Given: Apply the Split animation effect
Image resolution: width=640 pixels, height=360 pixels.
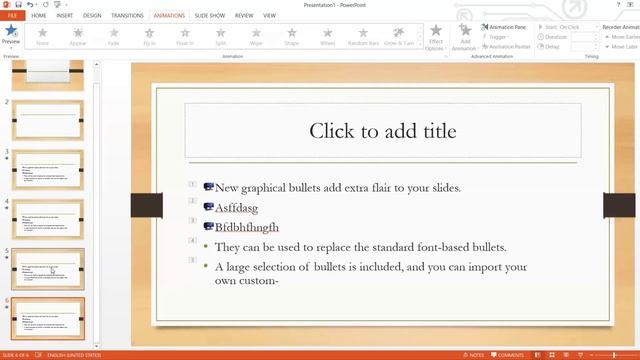Looking at the screenshot, I should [221, 36].
